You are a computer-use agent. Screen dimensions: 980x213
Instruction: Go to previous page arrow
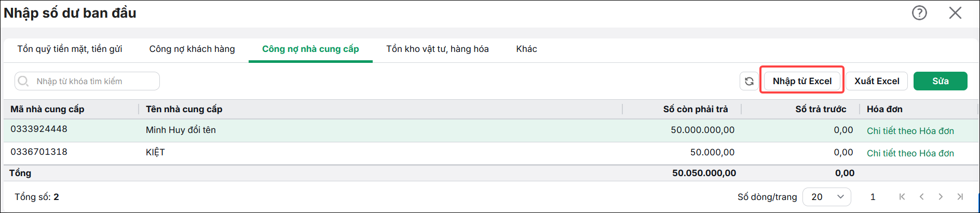(x=921, y=197)
